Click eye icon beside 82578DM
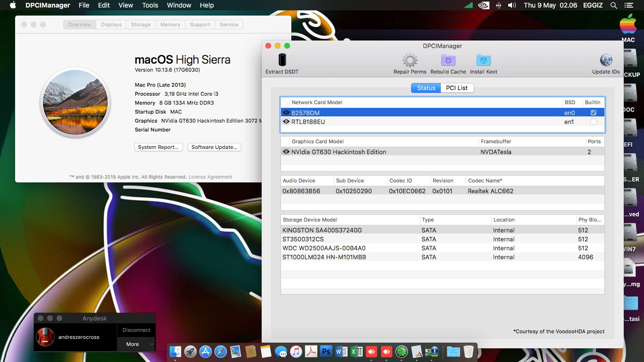644x362 pixels. point(286,113)
